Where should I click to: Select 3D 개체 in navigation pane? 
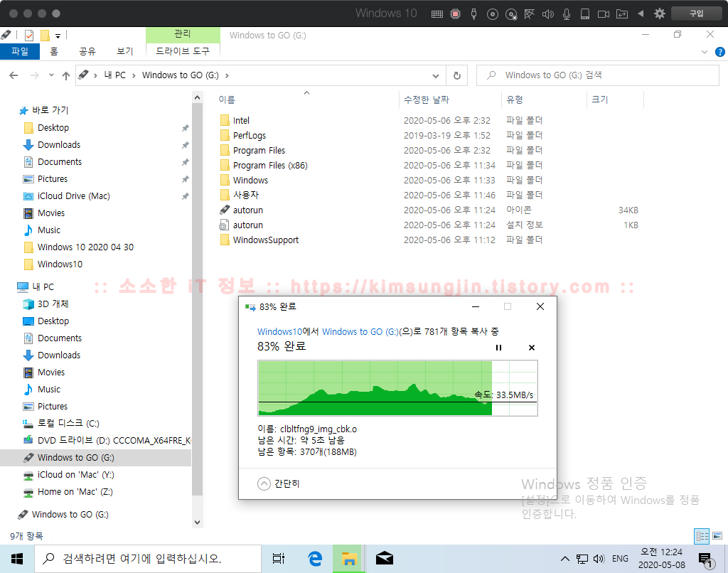click(53, 304)
